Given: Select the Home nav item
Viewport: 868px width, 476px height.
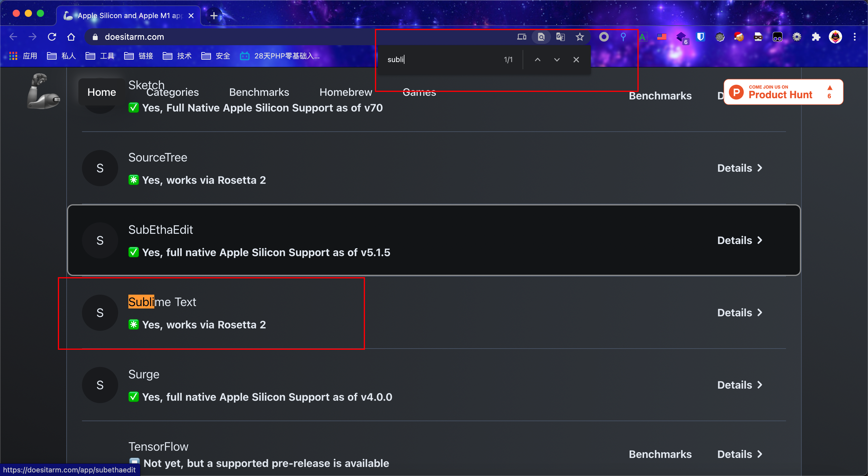Looking at the screenshot, I should (102, 92).
